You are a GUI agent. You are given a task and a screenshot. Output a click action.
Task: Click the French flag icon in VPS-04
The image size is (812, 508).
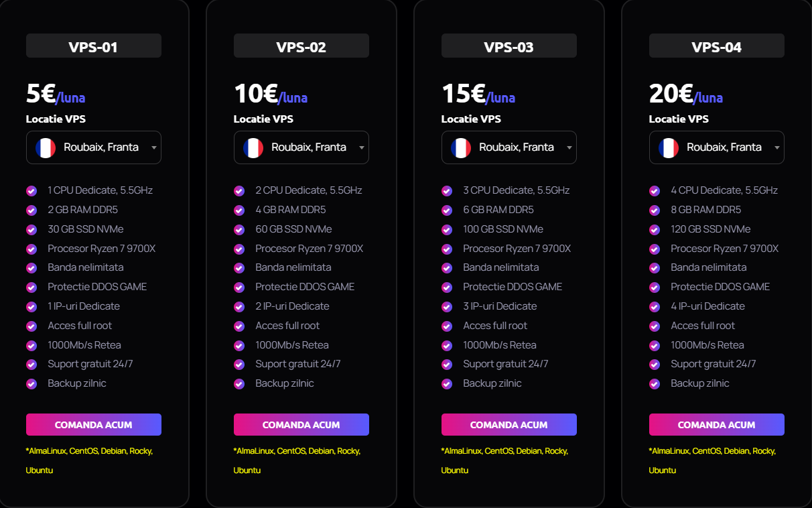pos(669,147)
